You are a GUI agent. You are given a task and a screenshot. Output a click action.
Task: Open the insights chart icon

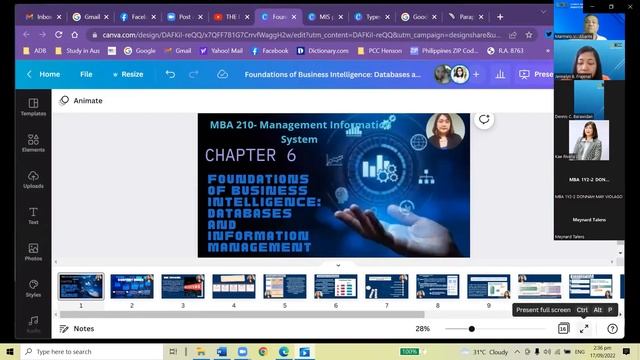click(500, 74)
